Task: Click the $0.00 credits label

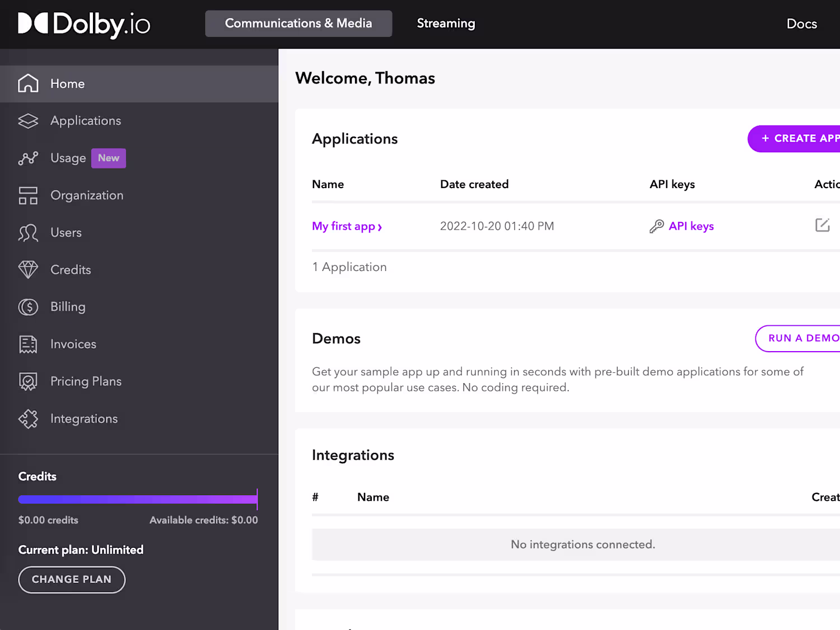Action: [x=48, y=520]
